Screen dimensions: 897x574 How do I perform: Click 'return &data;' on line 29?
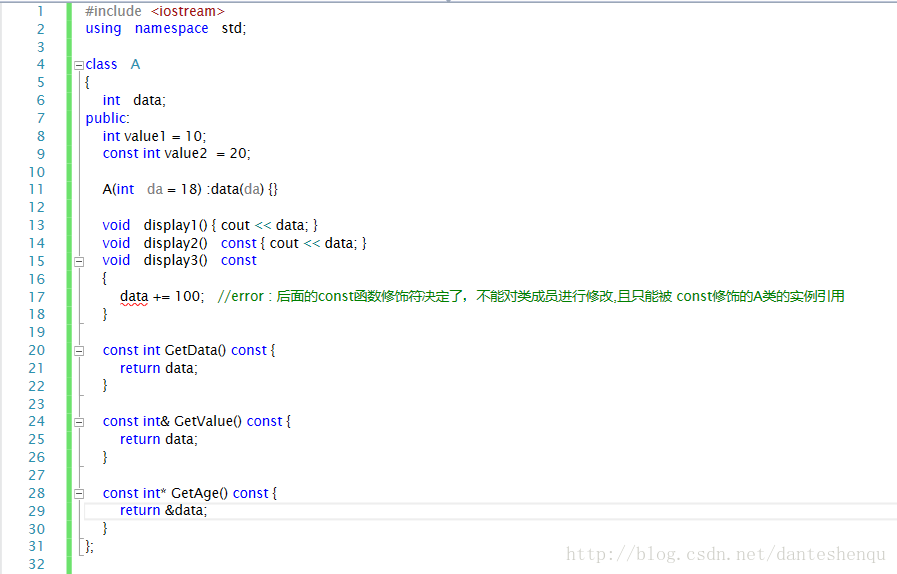point(164,510)
